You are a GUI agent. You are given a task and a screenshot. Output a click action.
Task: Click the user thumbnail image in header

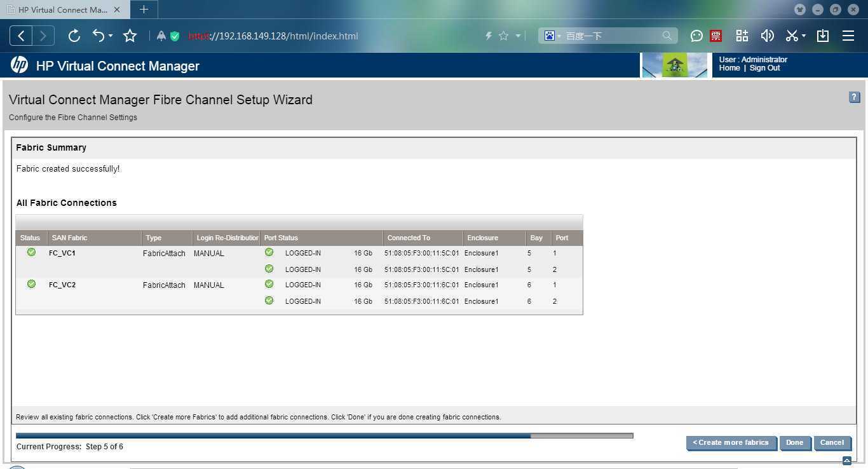point(675,65)
